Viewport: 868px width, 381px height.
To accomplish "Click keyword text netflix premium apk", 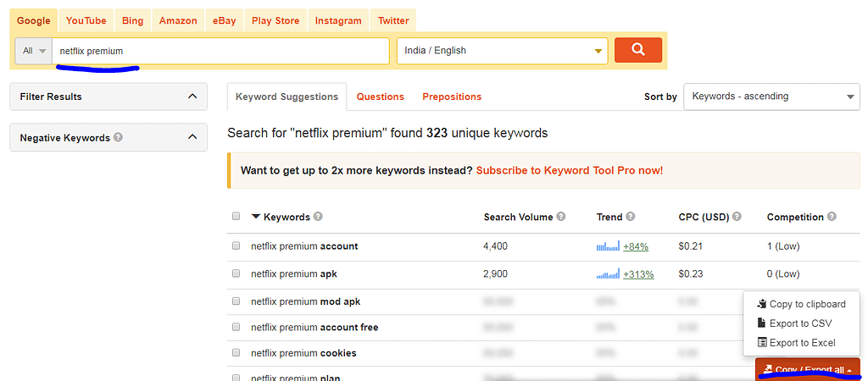I will [294, 273].
